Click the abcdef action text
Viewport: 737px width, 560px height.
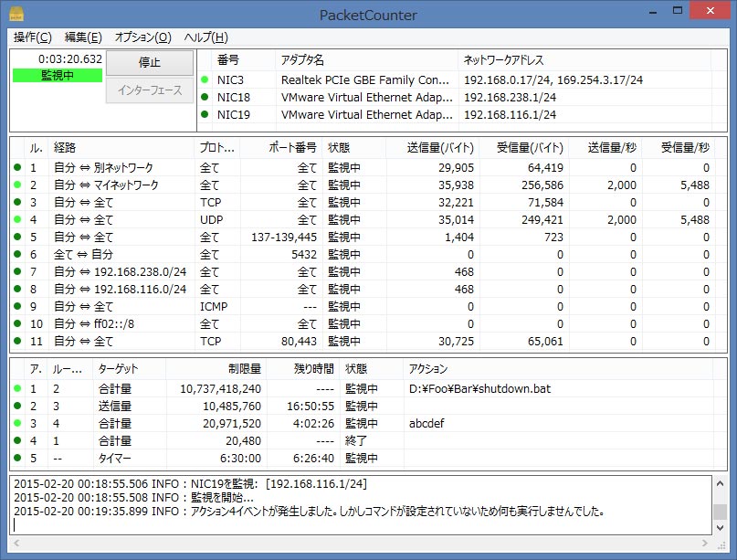(x=426, y=424)
